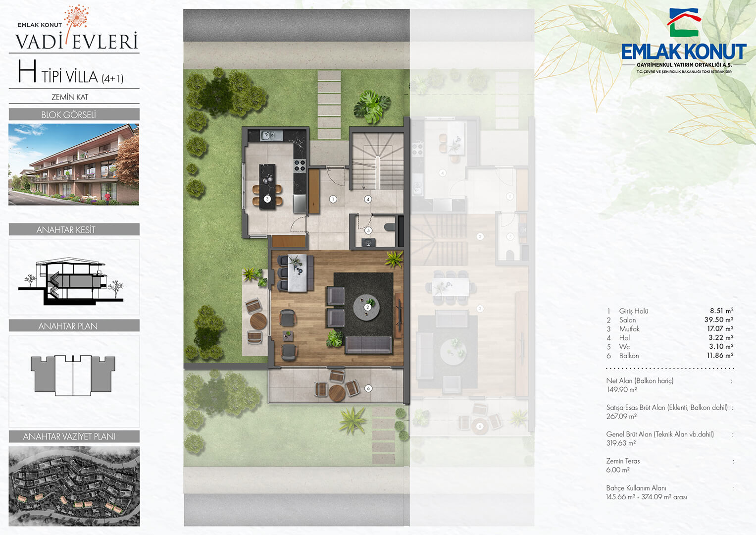Open the aerial site plan image

(x=74, y=486)
